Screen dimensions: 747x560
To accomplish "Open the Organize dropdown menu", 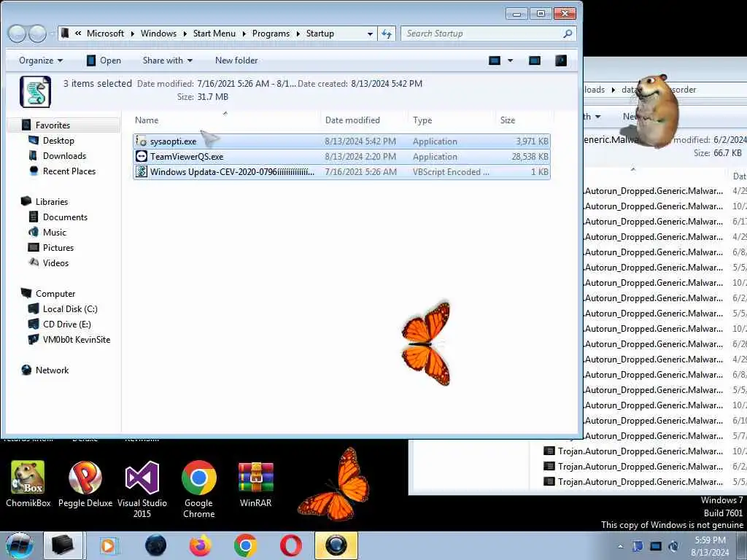I will [x=41, y=61].
